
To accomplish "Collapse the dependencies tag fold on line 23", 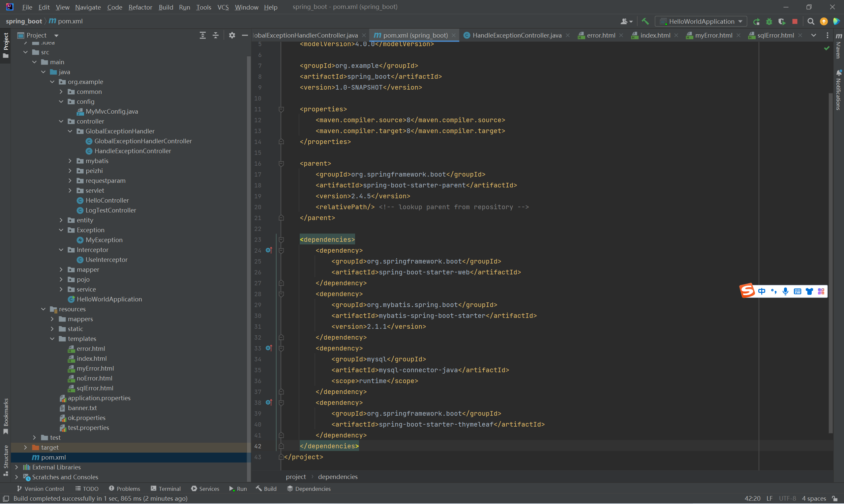I will [x=281, y=240].
